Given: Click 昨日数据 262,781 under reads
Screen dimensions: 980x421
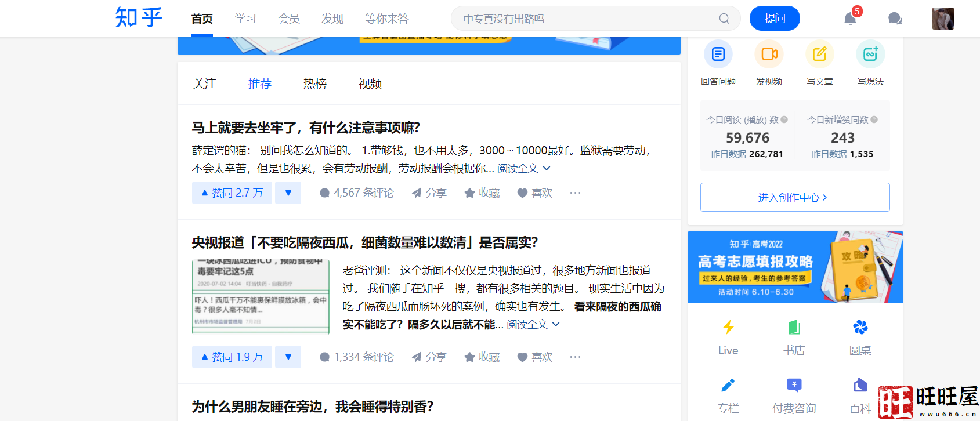Looking at the screenshot, I should pos(747,154).
